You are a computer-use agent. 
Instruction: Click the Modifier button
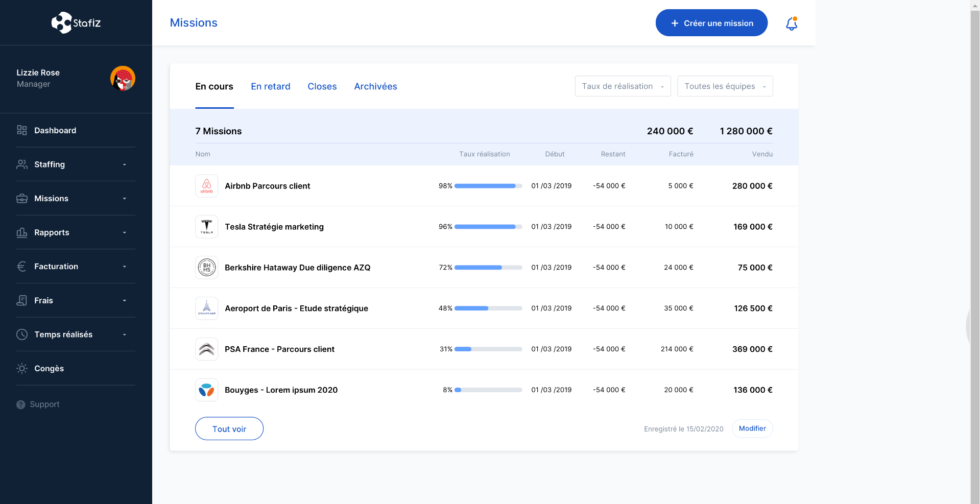pos(752,428)
